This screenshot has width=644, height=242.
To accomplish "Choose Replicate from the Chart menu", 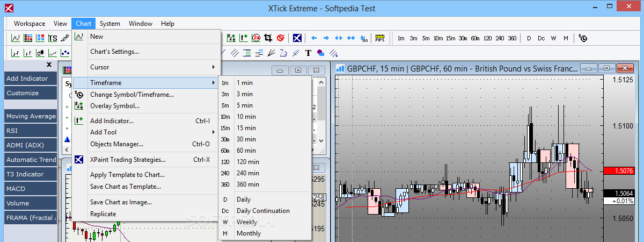I will [147, 214].
